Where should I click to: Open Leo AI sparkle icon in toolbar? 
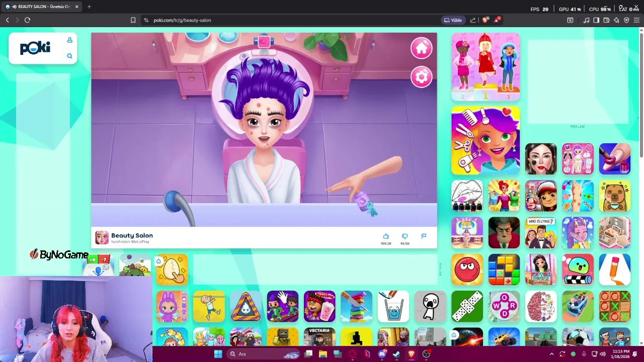[616, 20]
